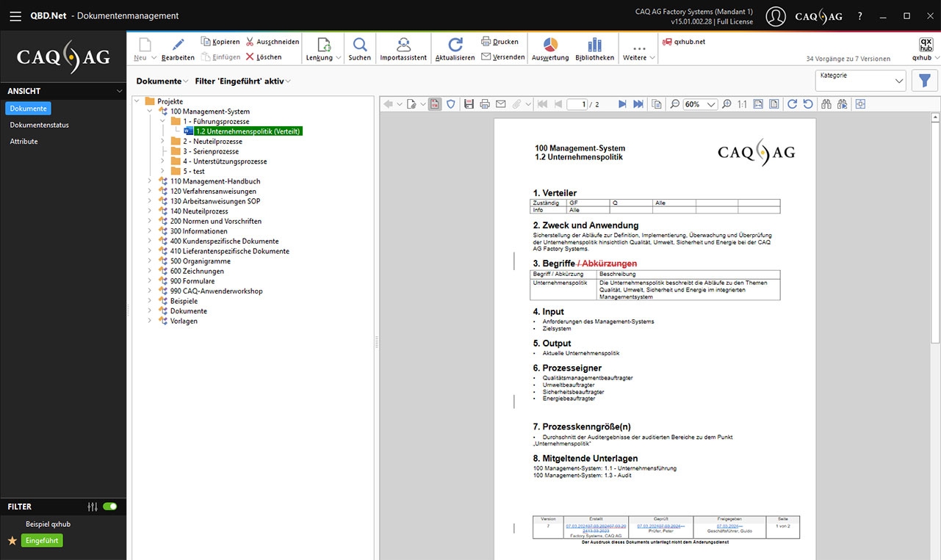941x560 pixels.
Task: Click Drucken printer button
Action: 500,42
